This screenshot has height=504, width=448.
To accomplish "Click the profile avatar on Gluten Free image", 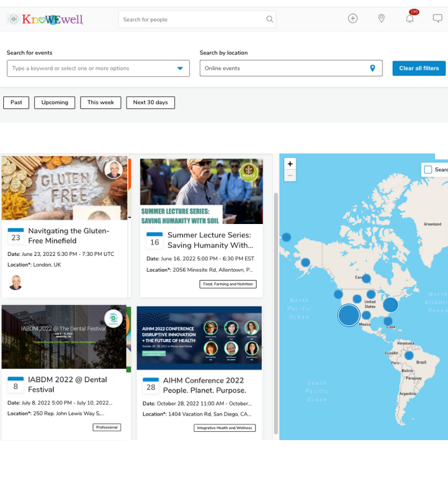I will (x=114, y=169).
